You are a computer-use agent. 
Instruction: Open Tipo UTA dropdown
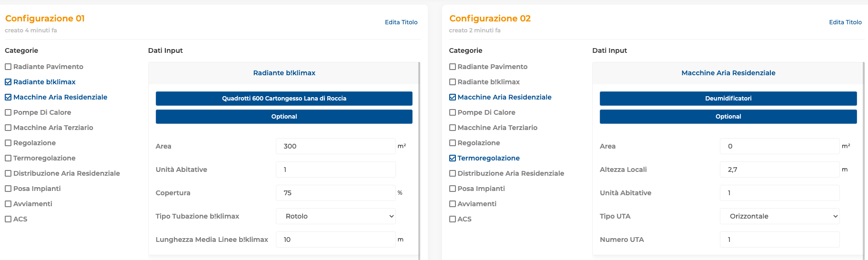click(780, 216)
